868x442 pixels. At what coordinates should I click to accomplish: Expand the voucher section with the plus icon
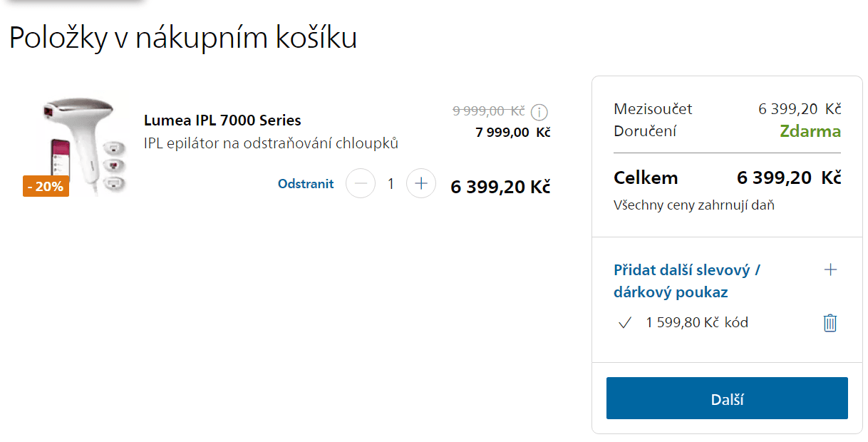pos(830,269)
